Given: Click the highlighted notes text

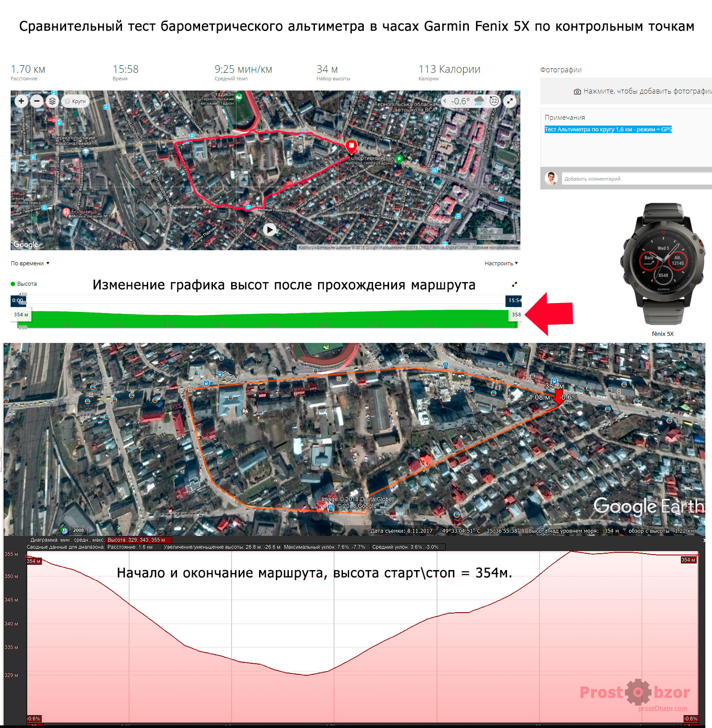Looking at the screenshot, I should tap(608, 130).
